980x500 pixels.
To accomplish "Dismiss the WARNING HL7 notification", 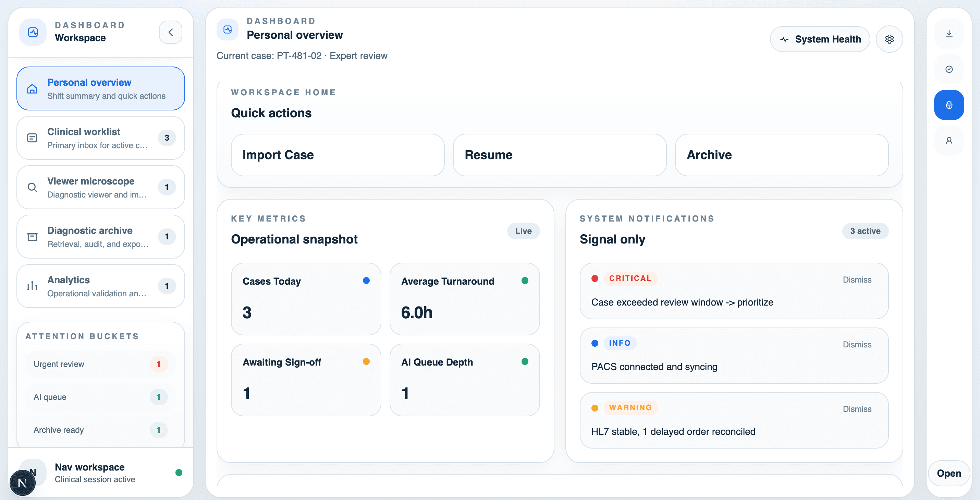I will coord(857,409).
